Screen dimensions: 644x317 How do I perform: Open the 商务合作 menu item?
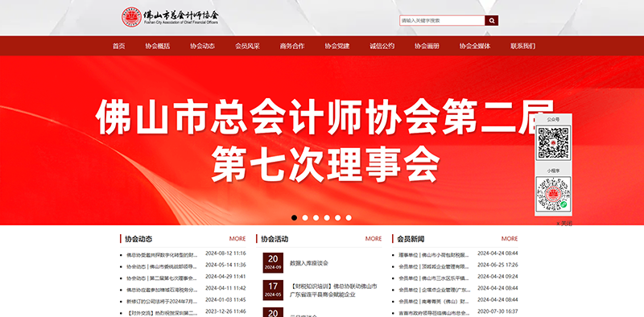pyautogui.click(x=292, y=46)
